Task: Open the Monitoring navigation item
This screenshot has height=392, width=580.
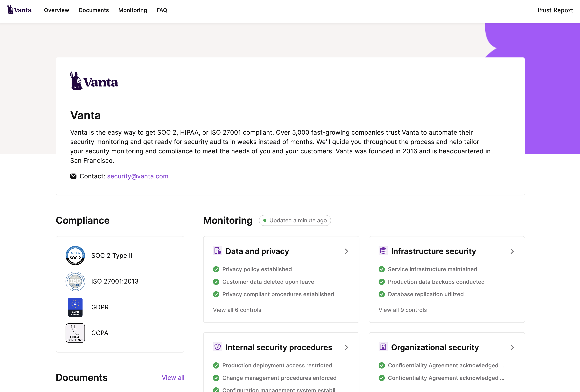Action: point(133,10)
